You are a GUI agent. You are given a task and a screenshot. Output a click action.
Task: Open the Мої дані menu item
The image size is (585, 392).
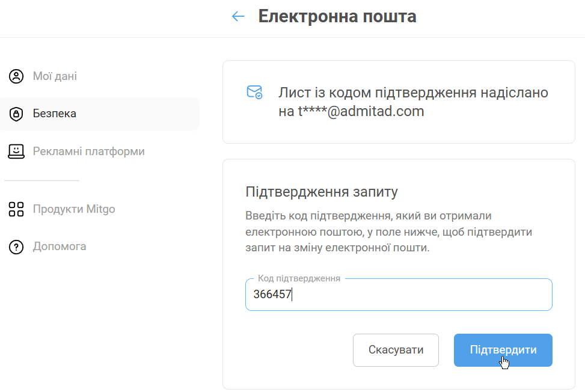55,76
